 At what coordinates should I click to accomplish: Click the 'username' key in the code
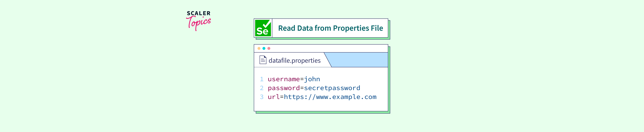(x=283, y=79)
